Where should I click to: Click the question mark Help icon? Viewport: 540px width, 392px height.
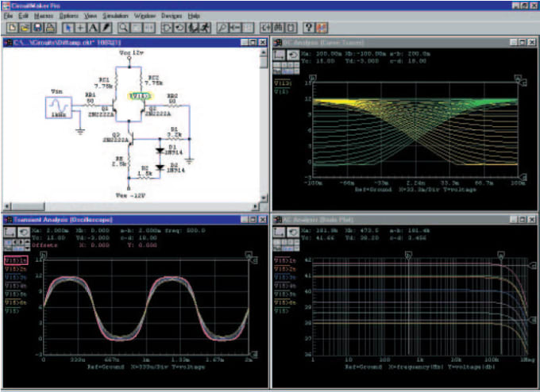[309, 28]
